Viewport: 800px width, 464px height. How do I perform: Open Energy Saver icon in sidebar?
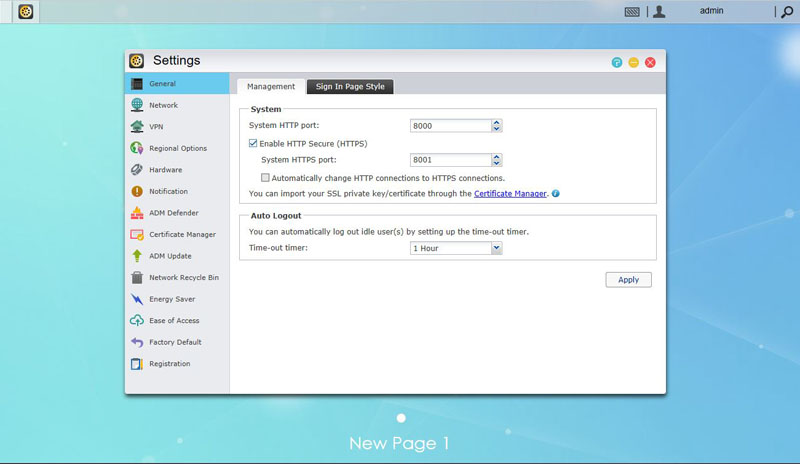(137, 299)
